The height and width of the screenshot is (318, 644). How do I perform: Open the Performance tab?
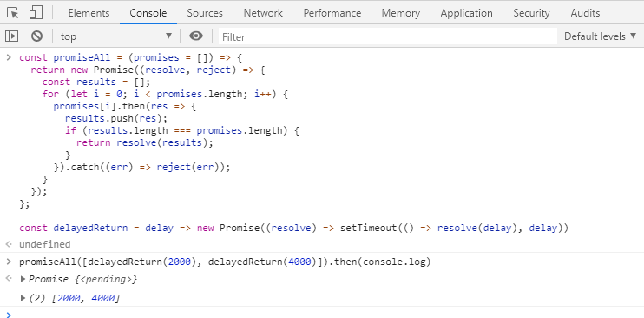(x=332, y=13)
